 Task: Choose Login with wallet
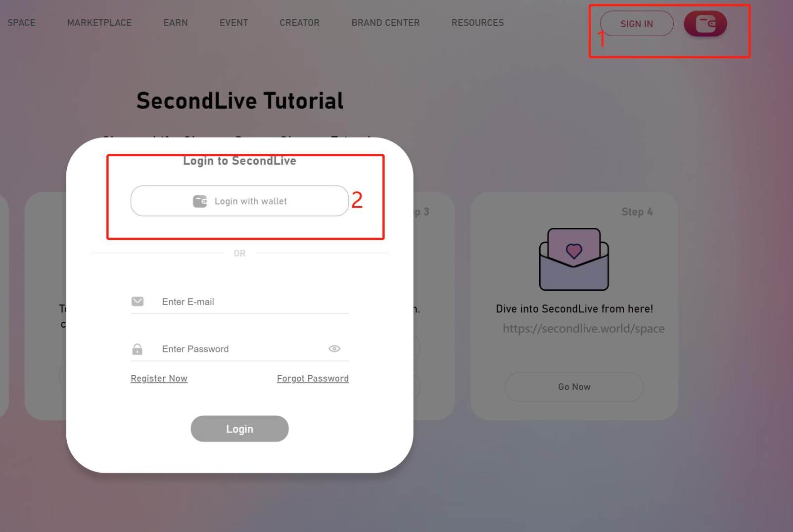click(239, 201)
